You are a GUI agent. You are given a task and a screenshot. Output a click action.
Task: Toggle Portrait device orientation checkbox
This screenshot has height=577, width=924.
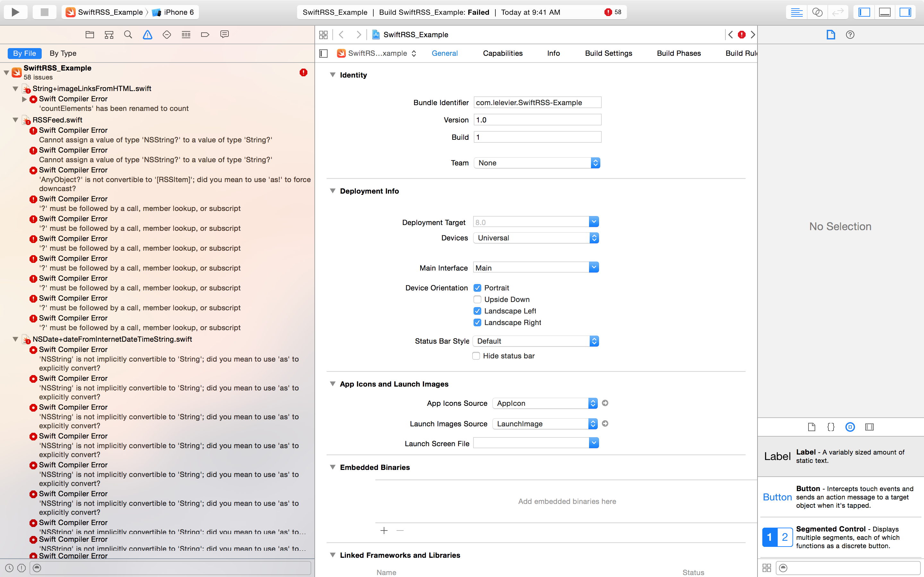[478, 287]
